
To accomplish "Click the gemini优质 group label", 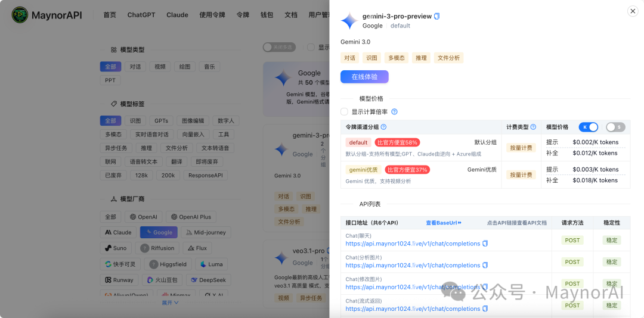I will (x=363, y=170).
